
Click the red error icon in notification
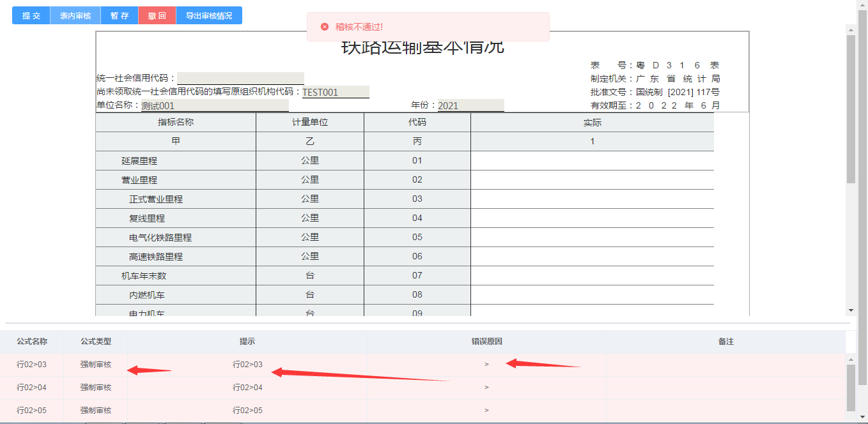click(325, 27)
